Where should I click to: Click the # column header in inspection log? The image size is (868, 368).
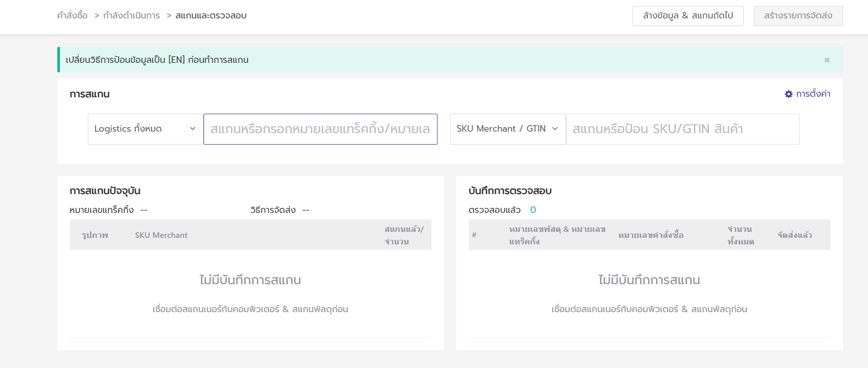coord(474,235)
